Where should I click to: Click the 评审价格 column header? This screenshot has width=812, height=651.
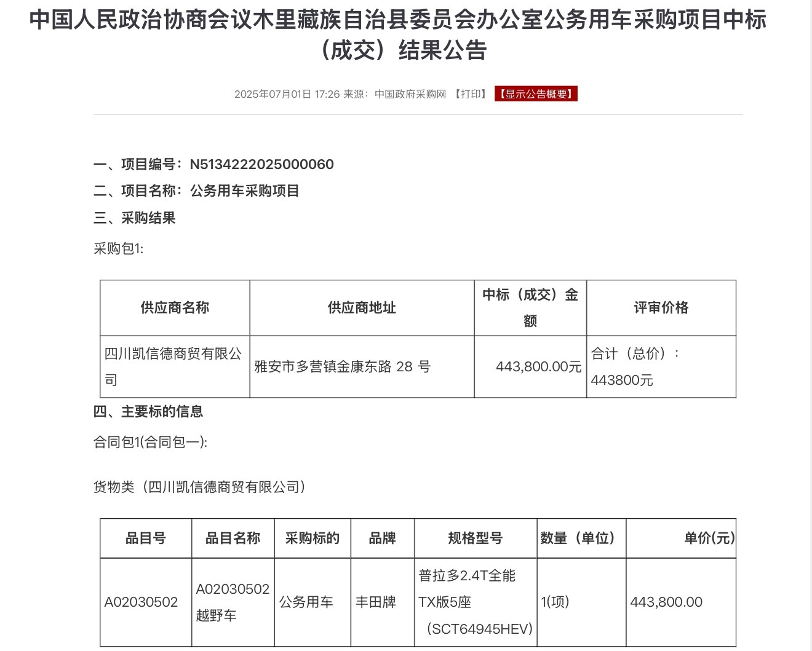pyautogui.click(x=661, y=308)
